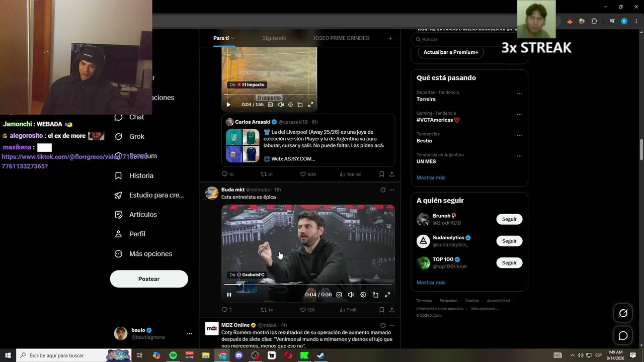Screen dimensions: 644x362
Task: Open more options for #VCTAmericas trend
Action: (x=519, y=115)
